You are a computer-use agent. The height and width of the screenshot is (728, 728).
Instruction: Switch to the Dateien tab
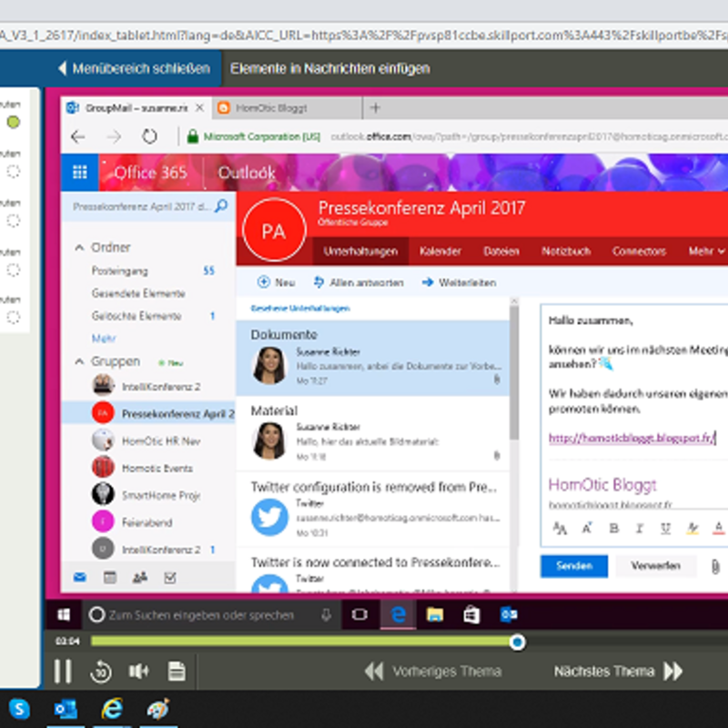click(x=501, y=251)
